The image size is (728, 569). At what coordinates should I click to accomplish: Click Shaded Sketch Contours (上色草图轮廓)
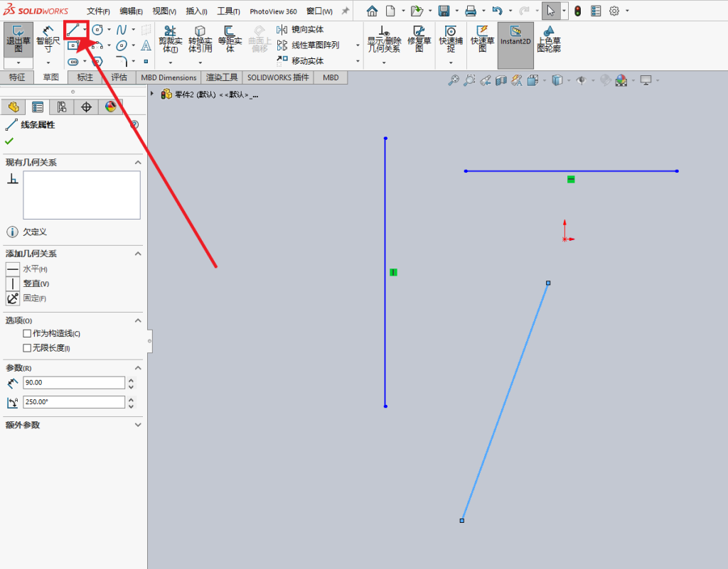click(x=549, y=40)
